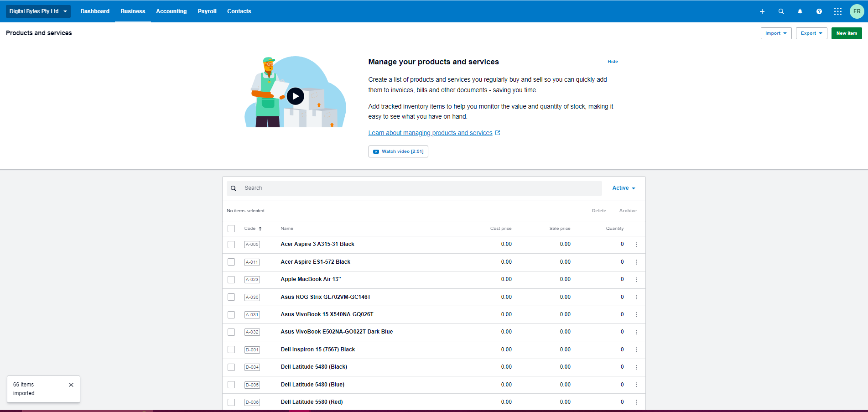Open options menu for Dell Latitude 5580 (Red)
This screenshot has height=412, width=868.
[637, 402]
